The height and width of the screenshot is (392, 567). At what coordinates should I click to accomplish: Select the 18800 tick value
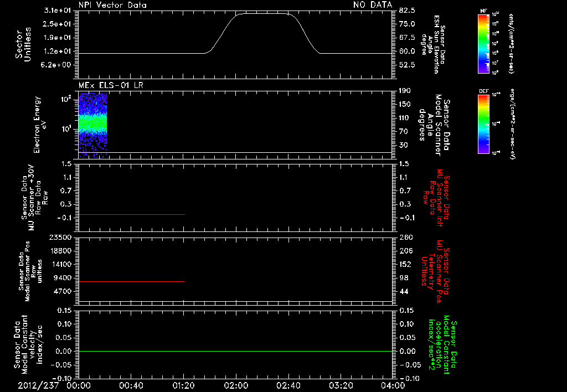tap(60, 251)
